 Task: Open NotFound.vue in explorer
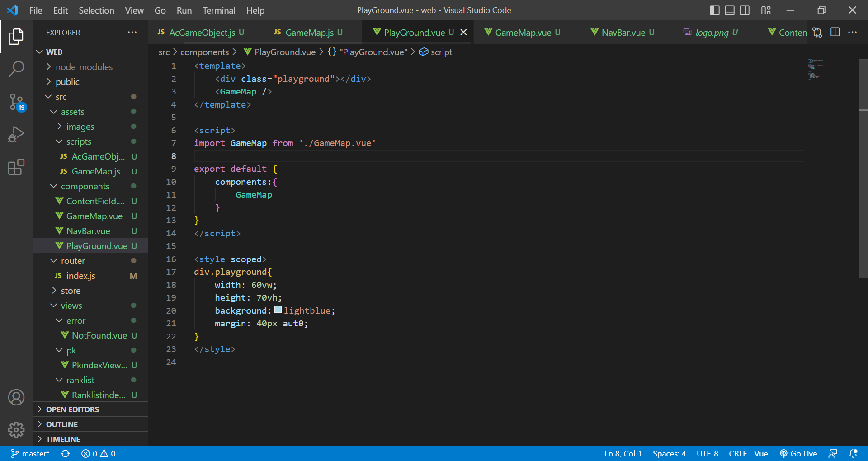click(90, 335)
